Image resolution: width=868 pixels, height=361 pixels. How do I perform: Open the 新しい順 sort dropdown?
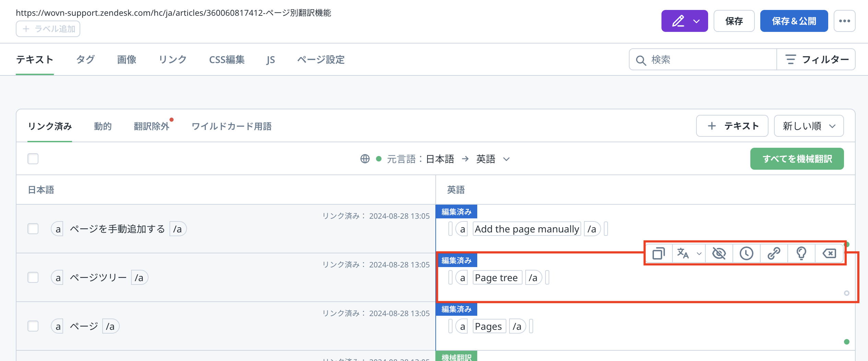click(808, 126)
